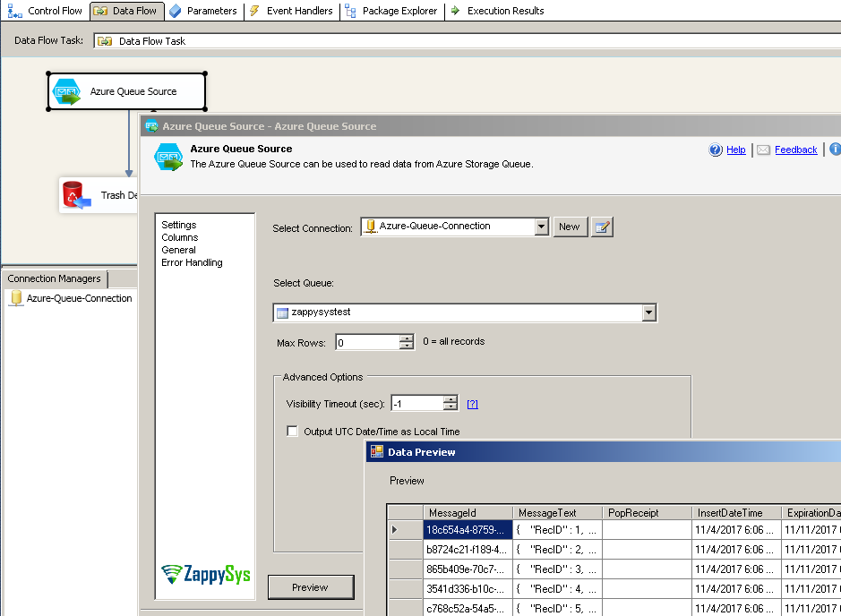This screenshot has width=841, height=616.
Task: Open the Visibility Timeout [?] help link
Action: 472,404
